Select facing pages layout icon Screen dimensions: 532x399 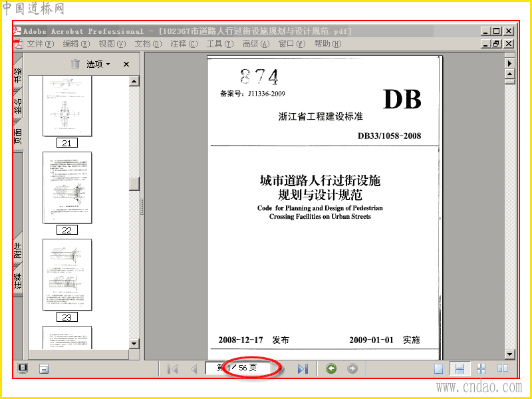[x=503, y=368]
